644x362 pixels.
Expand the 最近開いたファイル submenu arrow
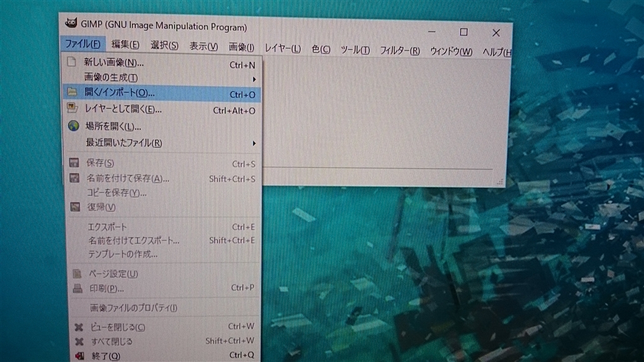tap(254, 143)
